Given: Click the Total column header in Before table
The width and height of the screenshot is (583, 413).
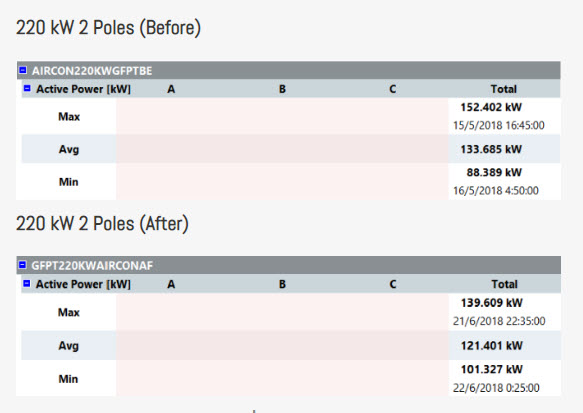Looking at the screenshot, I should 504,89.
